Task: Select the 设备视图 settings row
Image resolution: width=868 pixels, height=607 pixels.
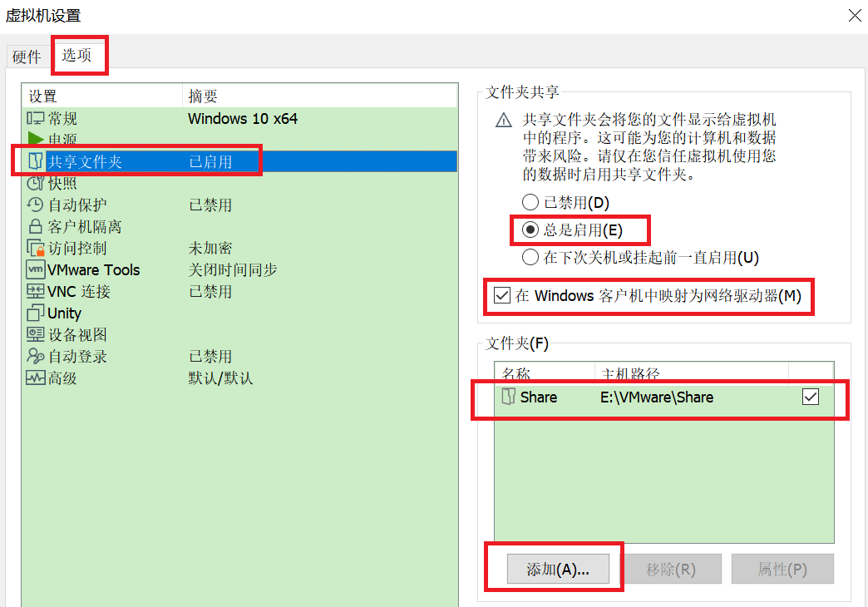Action: (239, 334)
